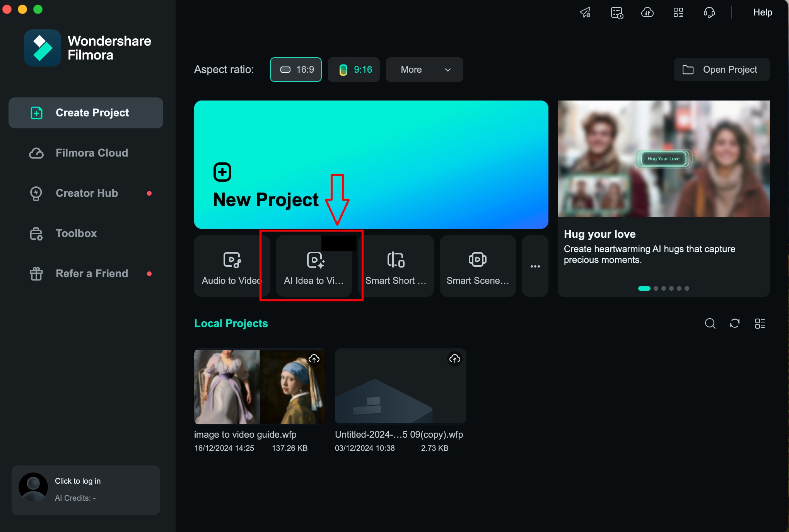The width and height of the screenshot is (789, 532).
Task: Open the Help menu
Action: point(762,13)
